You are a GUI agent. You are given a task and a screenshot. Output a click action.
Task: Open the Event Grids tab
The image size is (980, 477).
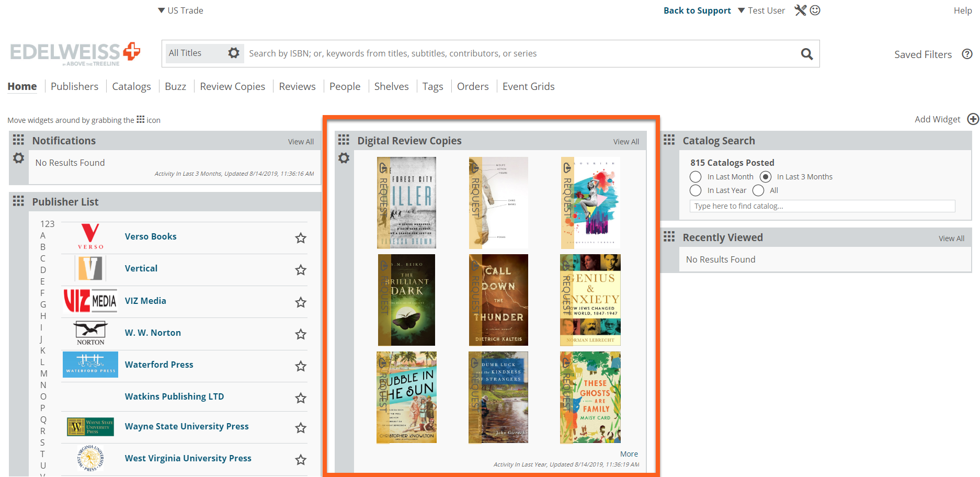click(528, 86)
